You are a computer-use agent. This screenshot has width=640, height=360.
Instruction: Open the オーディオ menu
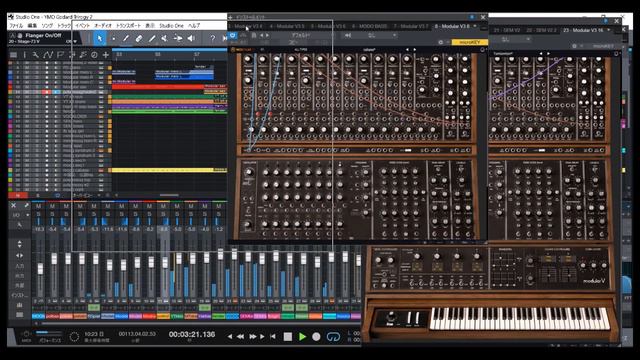(103, 26)
